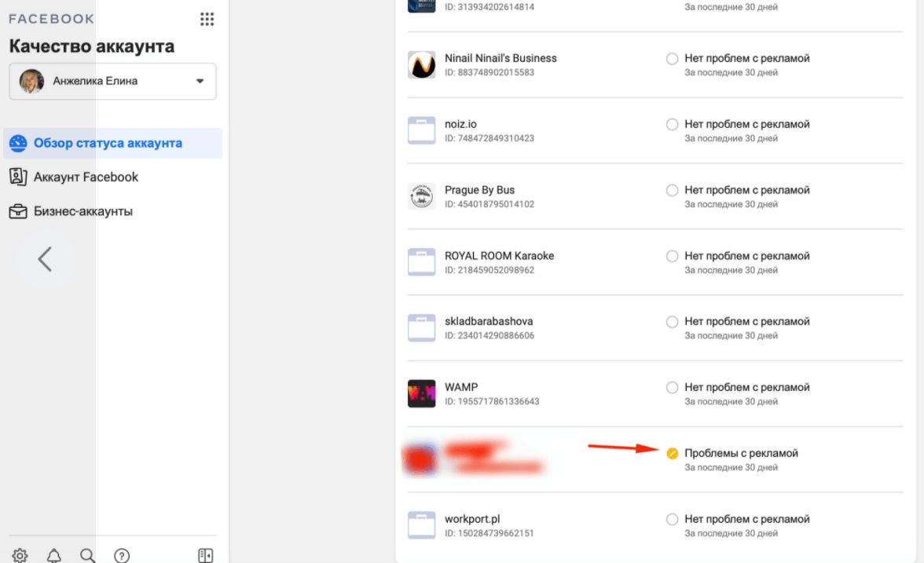
Task: Click status circle for Ninail Ninail's Business
Action: pos(672,58)
